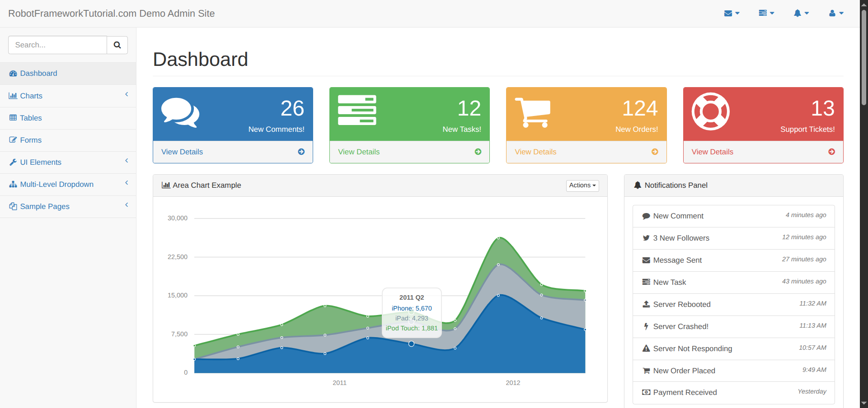Expand the Multi-Level Dropdown sidebar item
This screenshot has width=868, height=408.
68,184
